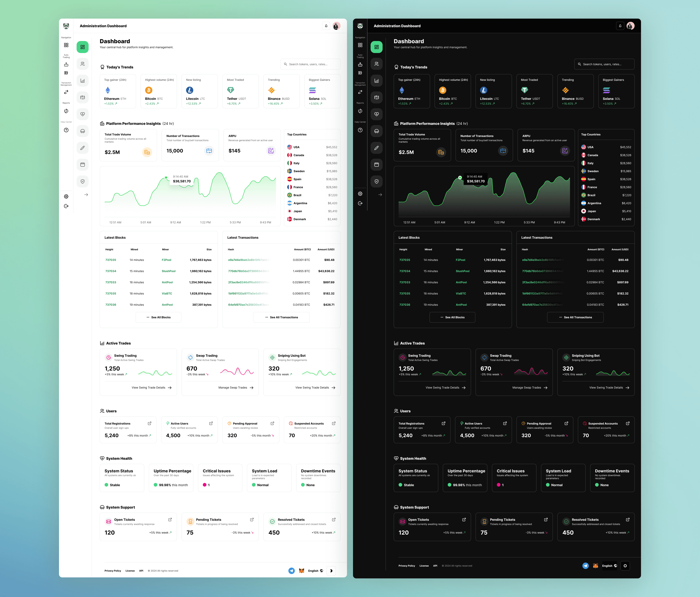Toggle light mode sun button in dark footer
The image size is (700, 597).
tap(625, 566)
